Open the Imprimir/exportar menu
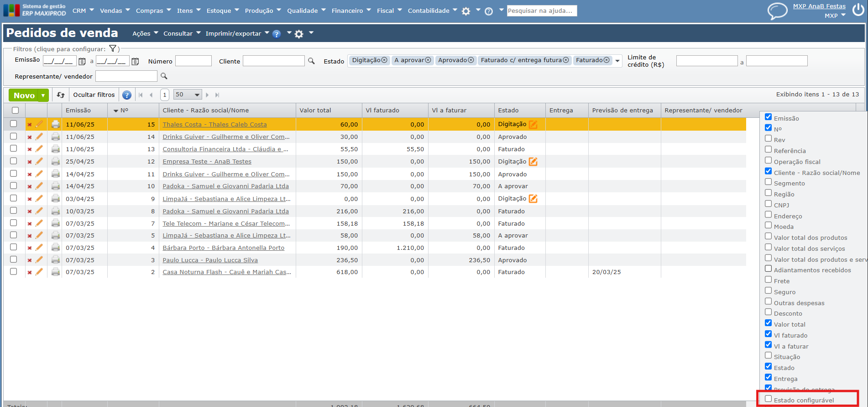 (237, 33)
